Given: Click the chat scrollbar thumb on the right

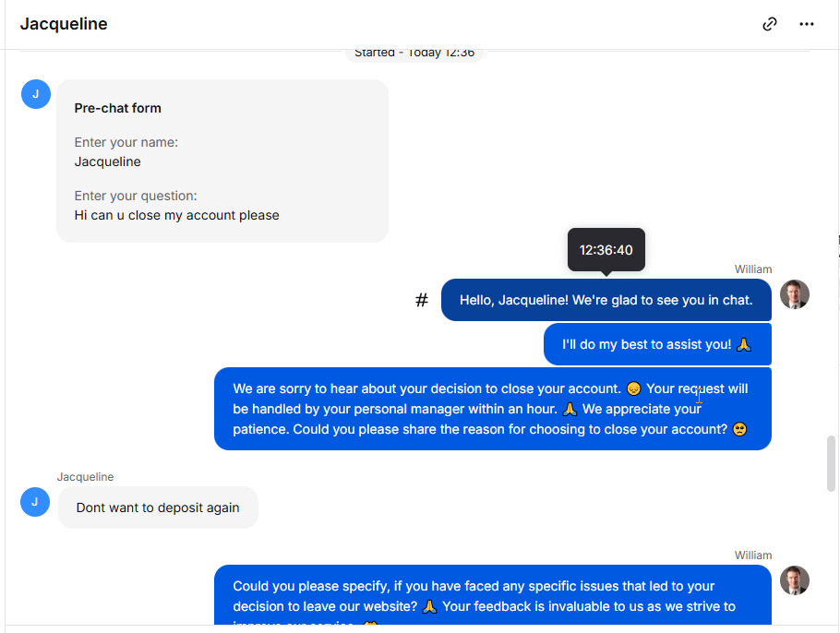Looking at the screenshot, I should 831,464.
